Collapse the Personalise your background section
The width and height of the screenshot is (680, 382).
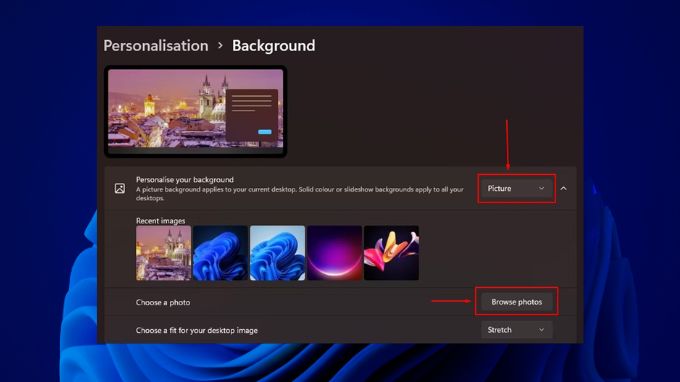[x=563, y=189]
